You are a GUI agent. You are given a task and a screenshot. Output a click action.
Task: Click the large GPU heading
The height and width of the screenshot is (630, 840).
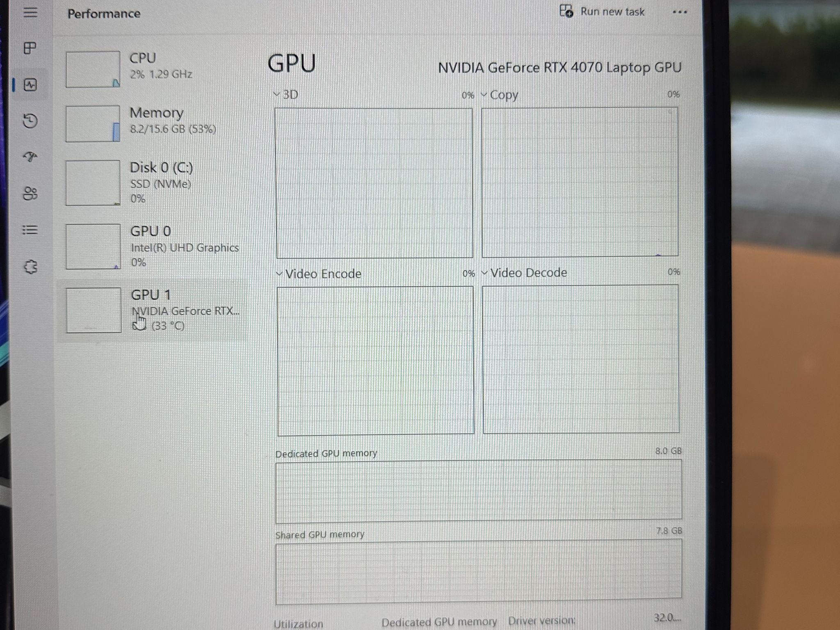coord(292,63)
